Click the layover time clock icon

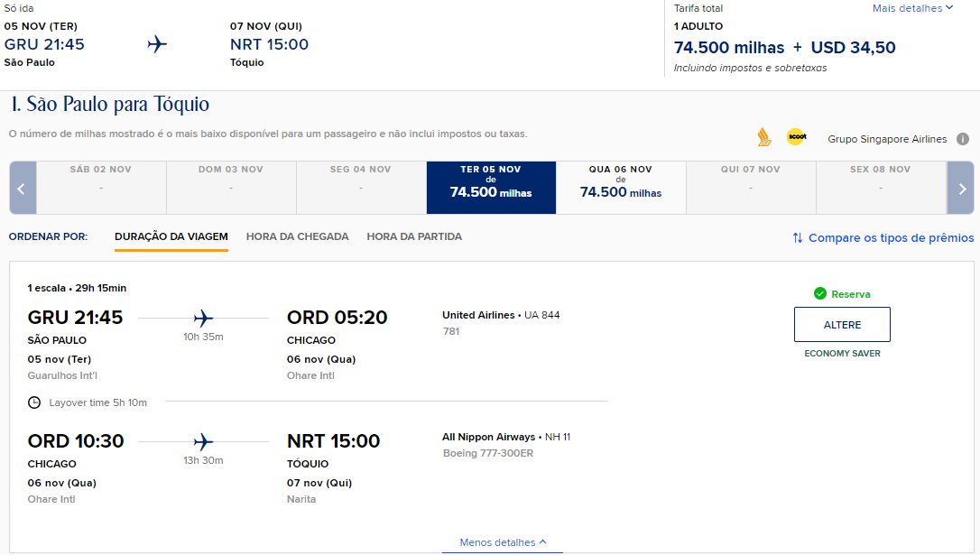point(34,402)
